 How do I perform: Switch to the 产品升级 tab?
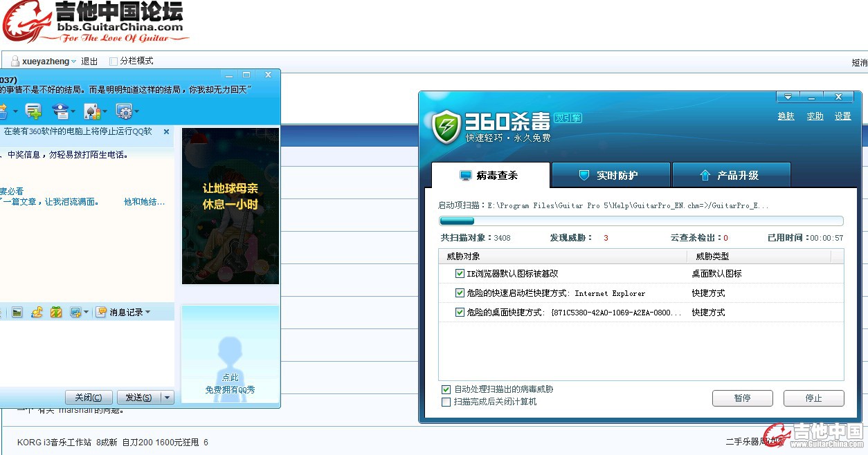[731, 176]
